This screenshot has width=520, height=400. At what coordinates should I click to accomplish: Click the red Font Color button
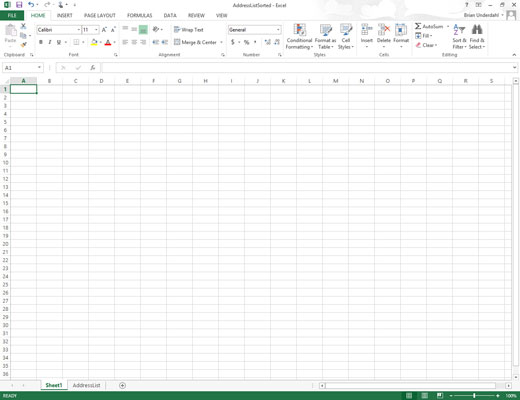[108, 42]
